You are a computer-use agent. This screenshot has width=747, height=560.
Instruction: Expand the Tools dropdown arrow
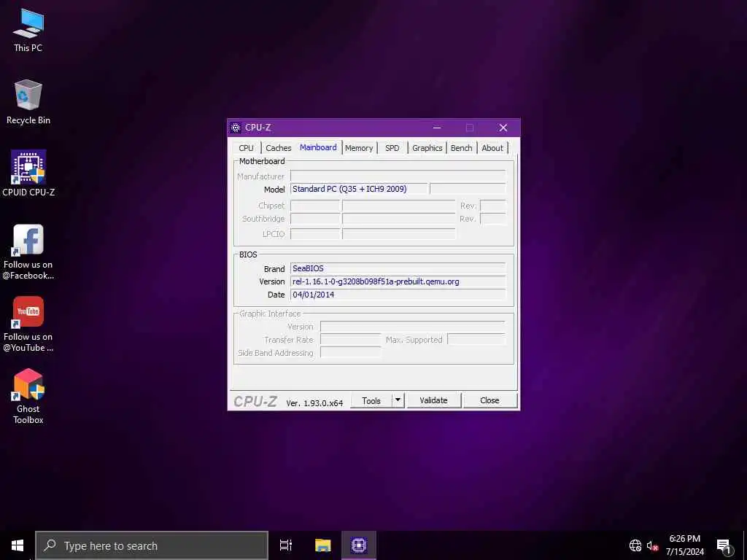[x=398, y=400]
